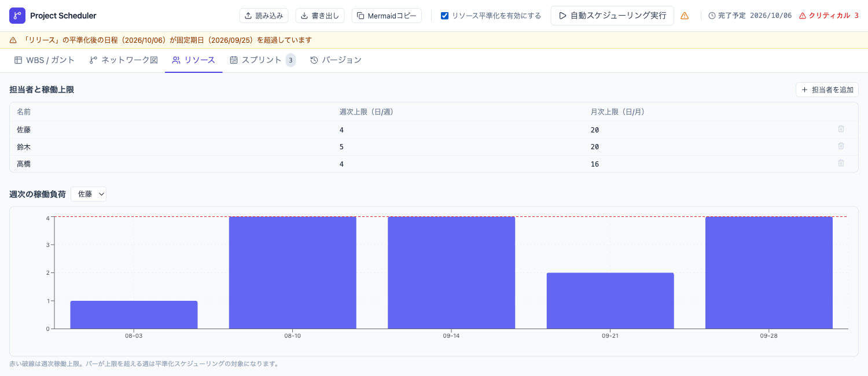This screenshot has height=376, width=868.
Task: Toggle リソース平準化を有効にする checkbox
Action: point(445,16)
